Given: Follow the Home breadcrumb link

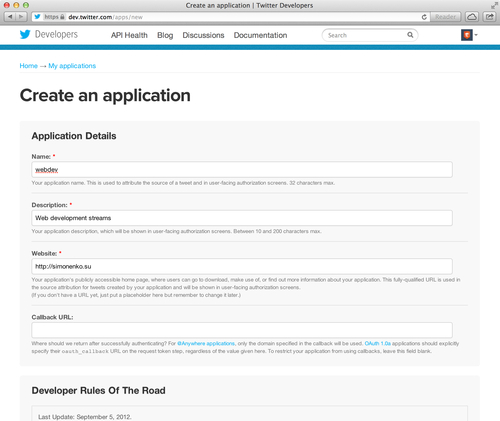Looking at the screenshot, I should click(29, 66).
